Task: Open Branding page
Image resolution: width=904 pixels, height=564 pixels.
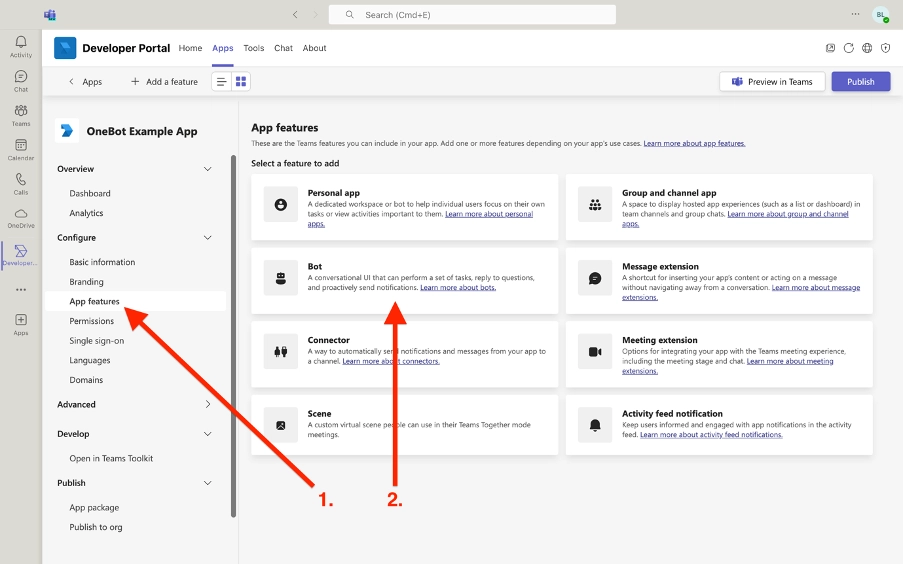Action: (x=86, y=281)
